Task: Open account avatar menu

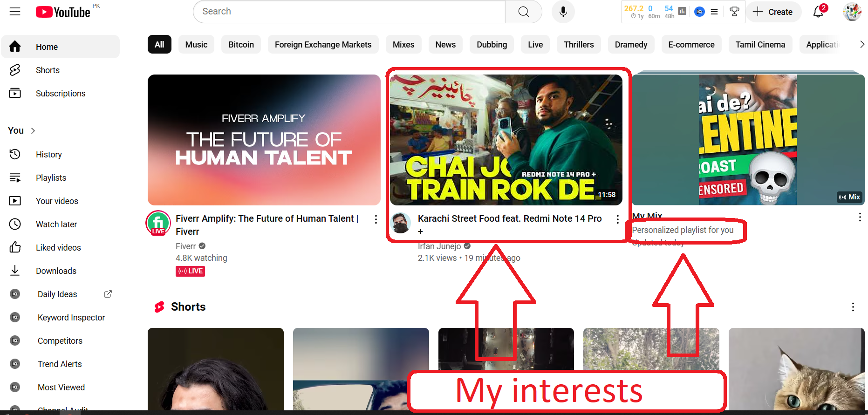Action: tap(852, 12)
